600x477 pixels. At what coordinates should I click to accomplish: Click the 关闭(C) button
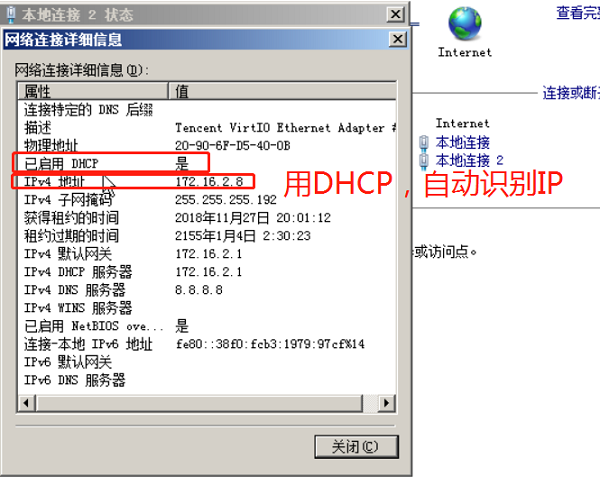tap(356, 446)
